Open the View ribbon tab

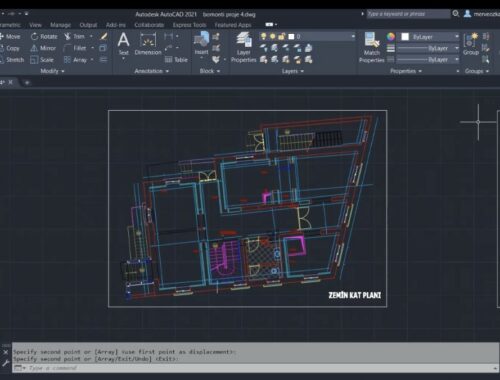[x=35, y=25]
